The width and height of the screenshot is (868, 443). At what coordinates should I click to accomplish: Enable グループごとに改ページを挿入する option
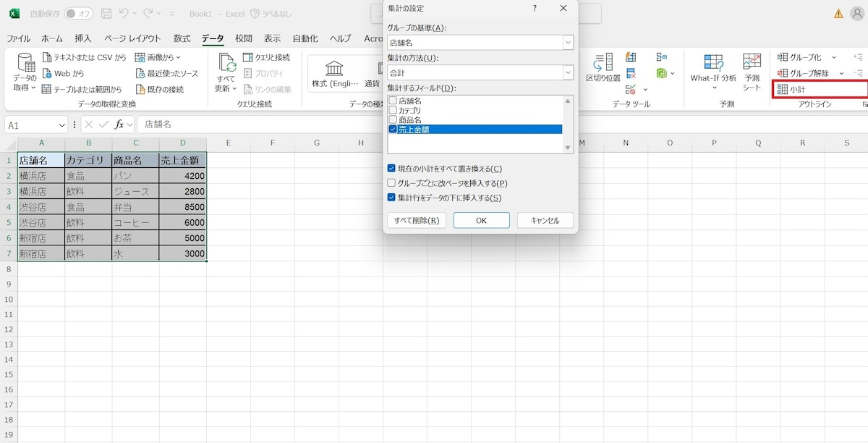391,182
